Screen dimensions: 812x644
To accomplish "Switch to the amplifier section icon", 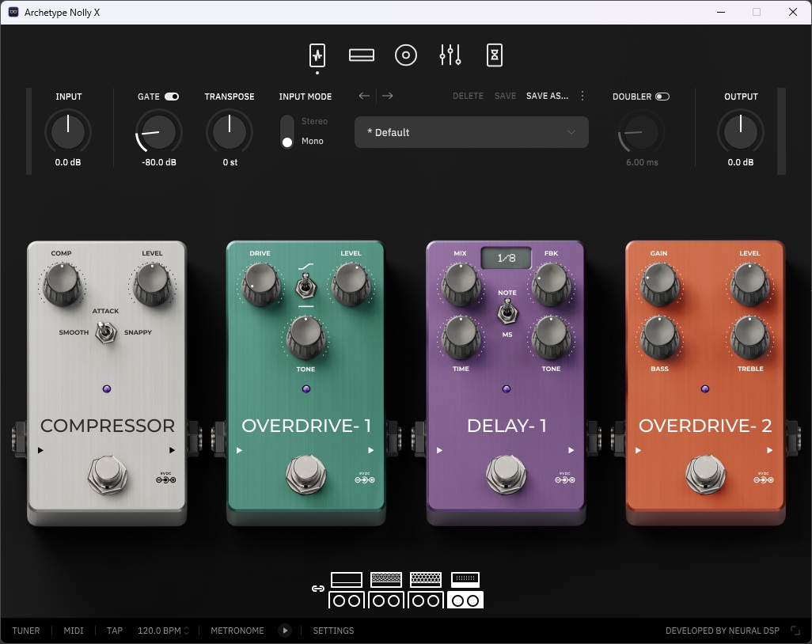I will point(362,55).
